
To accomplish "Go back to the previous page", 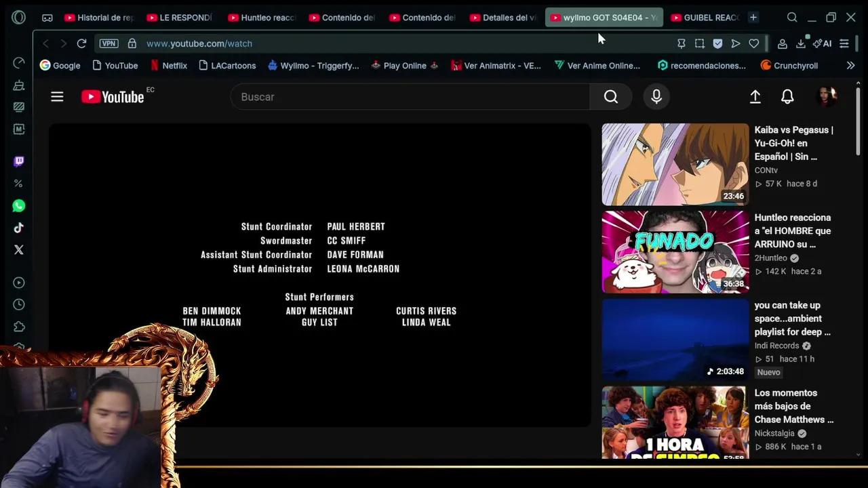I will pos(45,43).
